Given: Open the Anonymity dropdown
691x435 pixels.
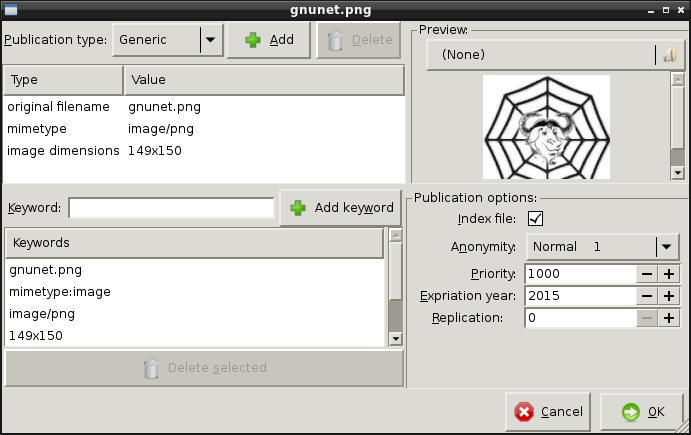Looking at the screenshot, I should coord(602,247).
